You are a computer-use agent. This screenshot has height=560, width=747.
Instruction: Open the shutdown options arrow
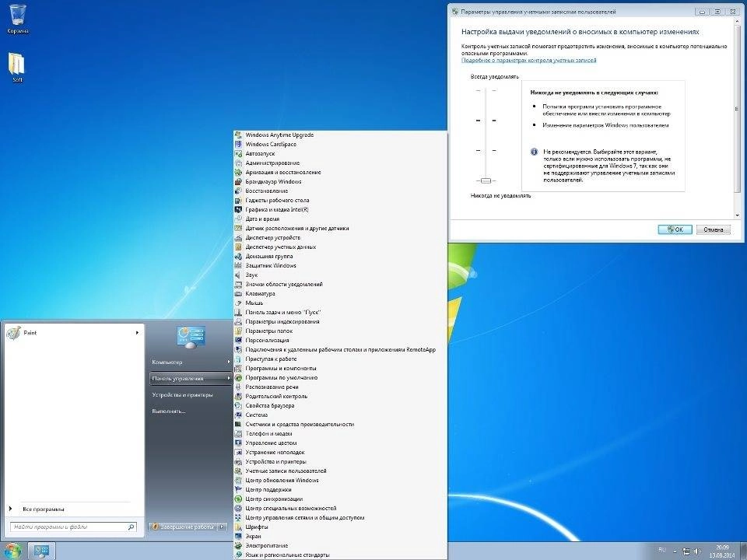pos(222,527)
